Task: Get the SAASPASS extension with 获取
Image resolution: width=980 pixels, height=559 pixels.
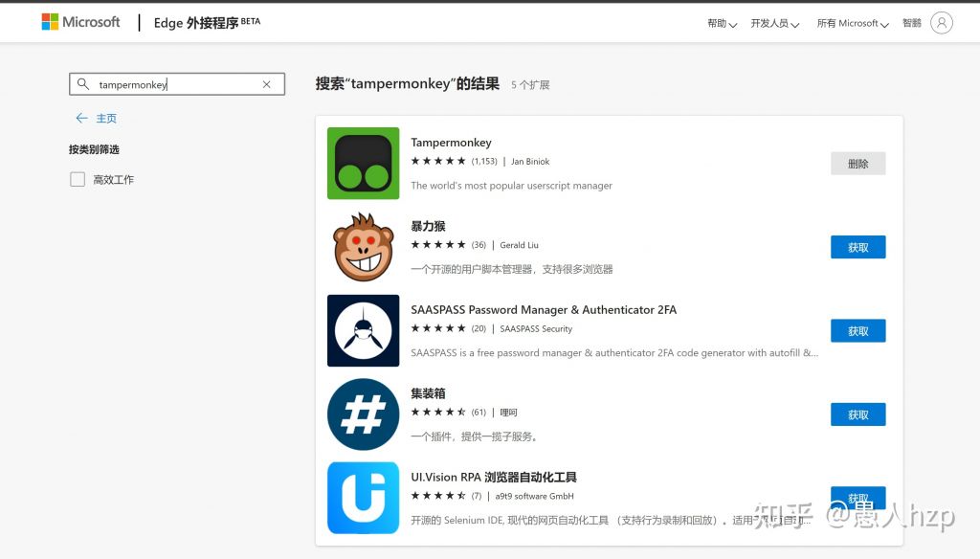Action: coord(857,330)
